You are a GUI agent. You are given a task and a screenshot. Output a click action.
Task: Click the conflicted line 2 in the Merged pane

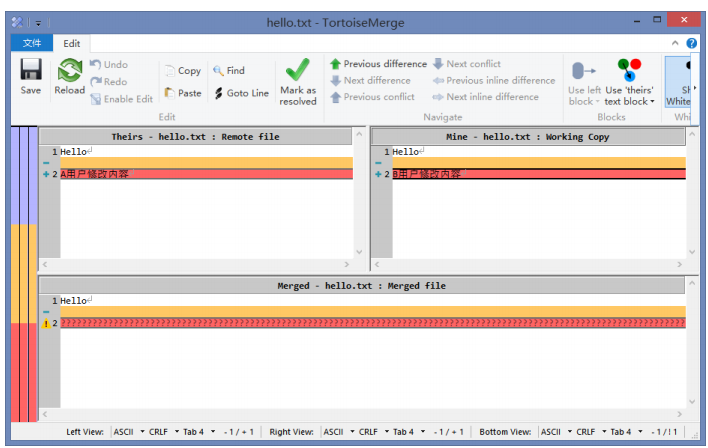[373, 323]
